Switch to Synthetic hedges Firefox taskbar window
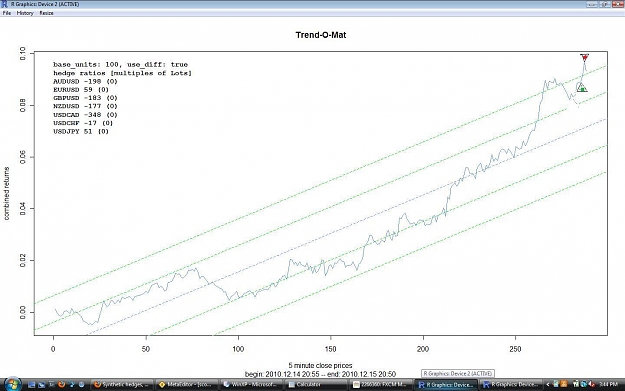The image size is (625, 391). [x=122, y=385]
